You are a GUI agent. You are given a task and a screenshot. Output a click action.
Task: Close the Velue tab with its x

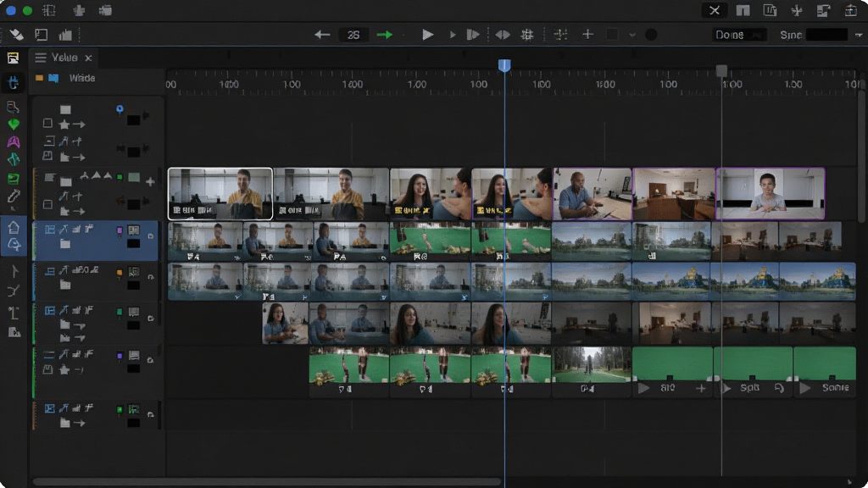pyautogui.click(x=88, y=58)
